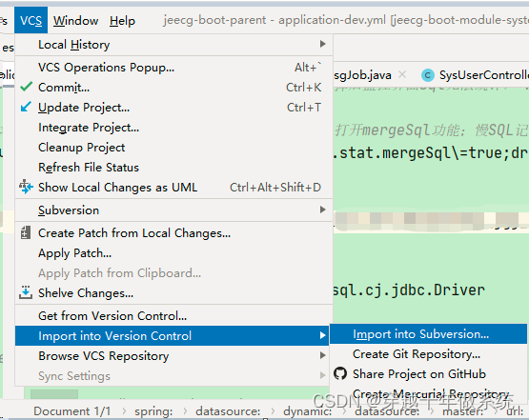Open the Window menu
This screenshot has width=529, height=420.
tap(75, 21)
